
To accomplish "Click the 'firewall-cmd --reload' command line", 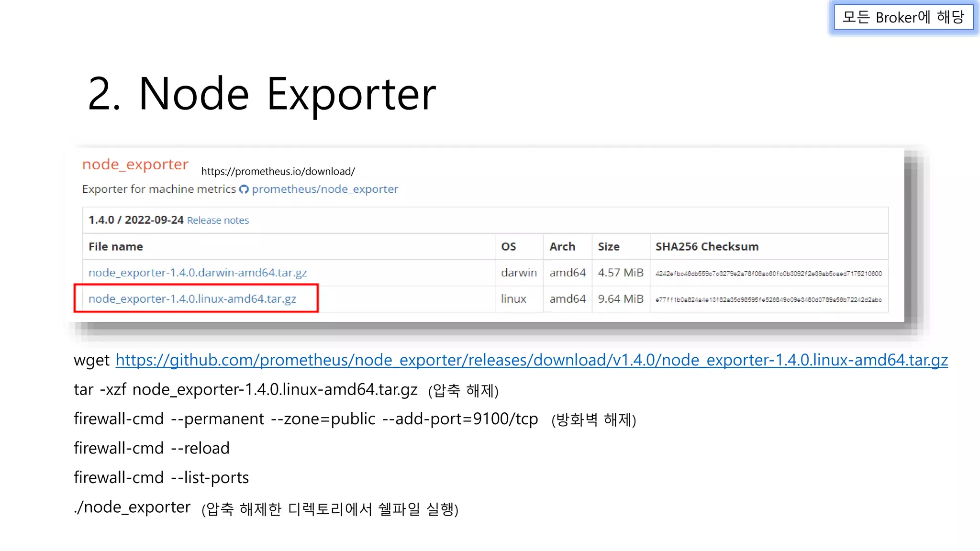I will [151, 449].
